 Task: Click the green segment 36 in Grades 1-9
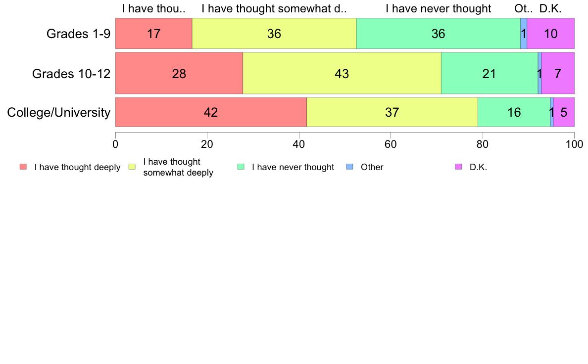click(x=439, y=33)
